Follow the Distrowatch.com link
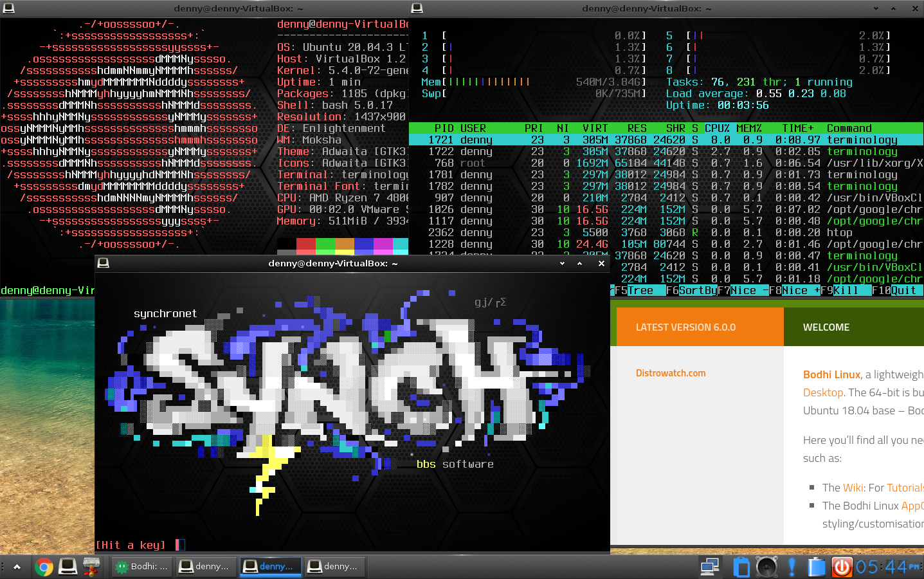Viewport: 924px width, 579px height. click(671, 373)
